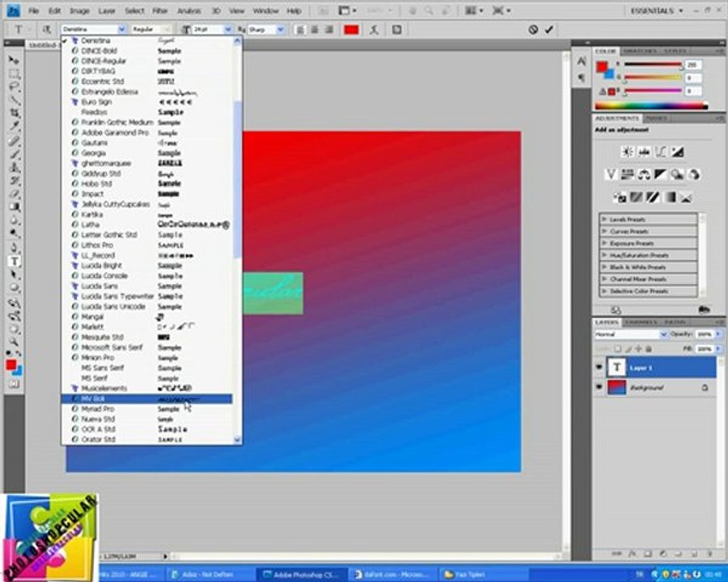Select the Rectangular Marquee tool
Image resolution: width=728 pixels, height=582 pixels.
(x=14, y=74)
